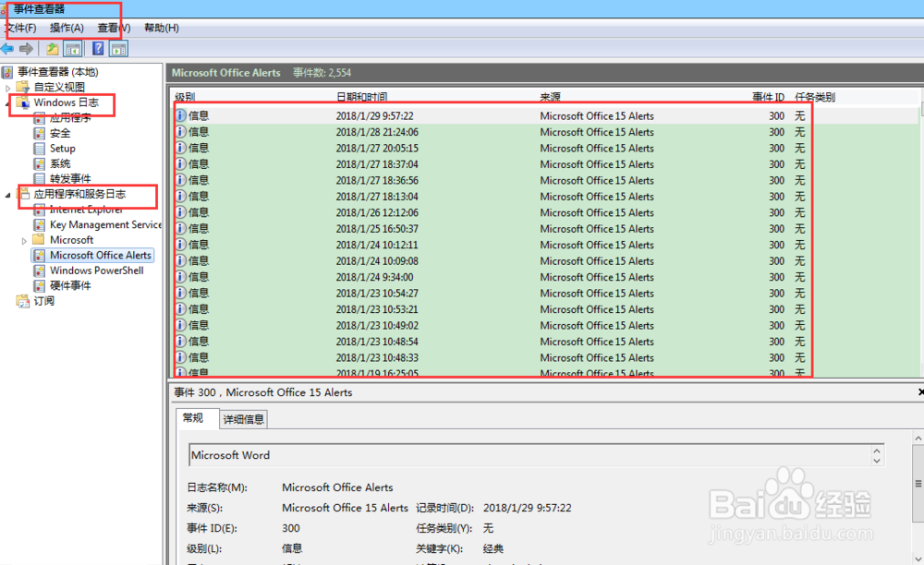
Task: Click the Back arrow toolbar icon
Action: pos(7,49)
